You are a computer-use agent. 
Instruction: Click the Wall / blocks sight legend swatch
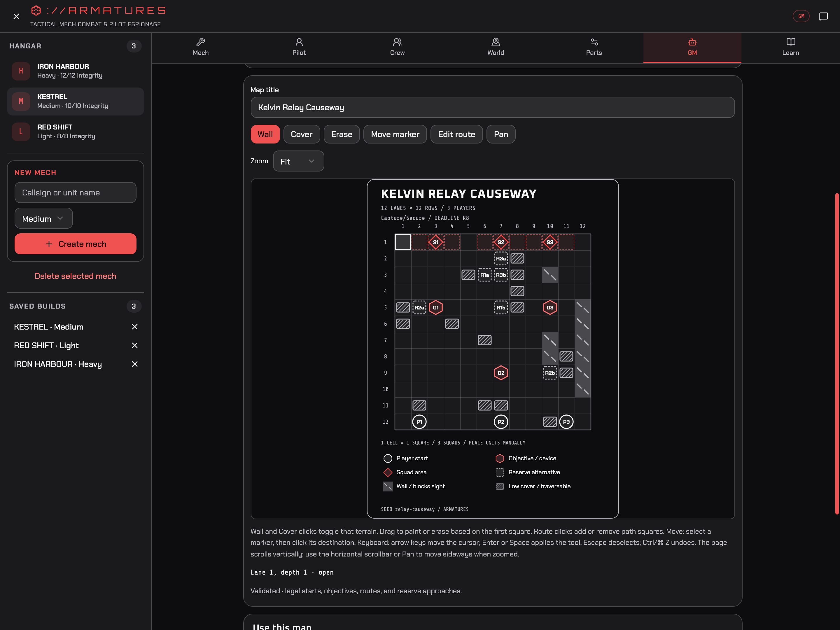coord(388,487)
